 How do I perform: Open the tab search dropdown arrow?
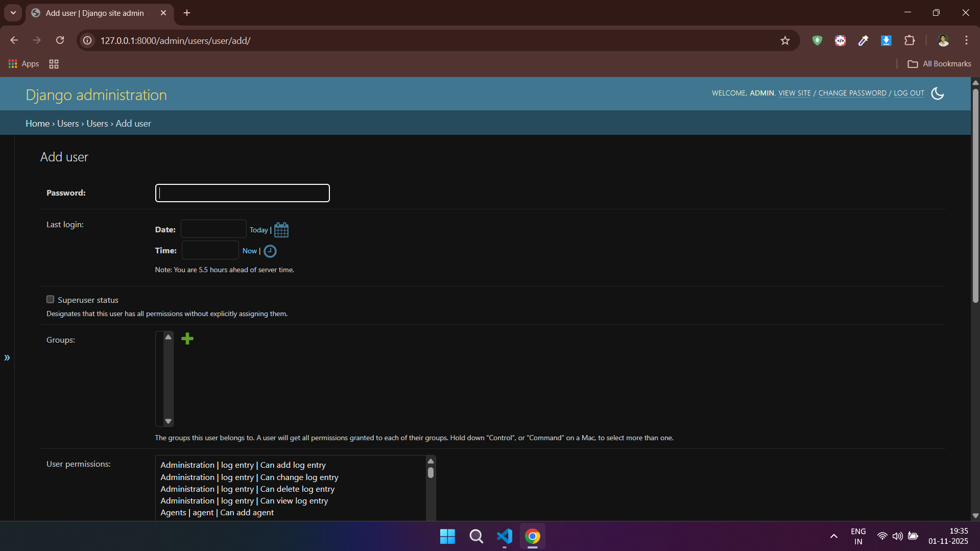coord(13,13)
